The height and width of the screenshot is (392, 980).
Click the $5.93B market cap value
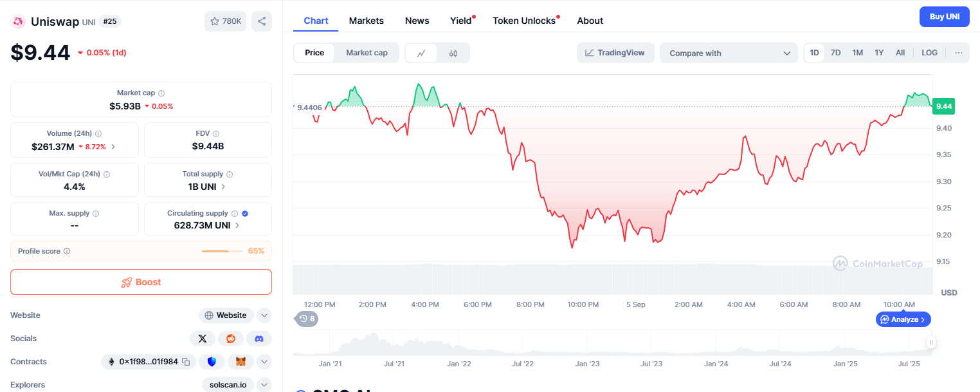(125, 106)
